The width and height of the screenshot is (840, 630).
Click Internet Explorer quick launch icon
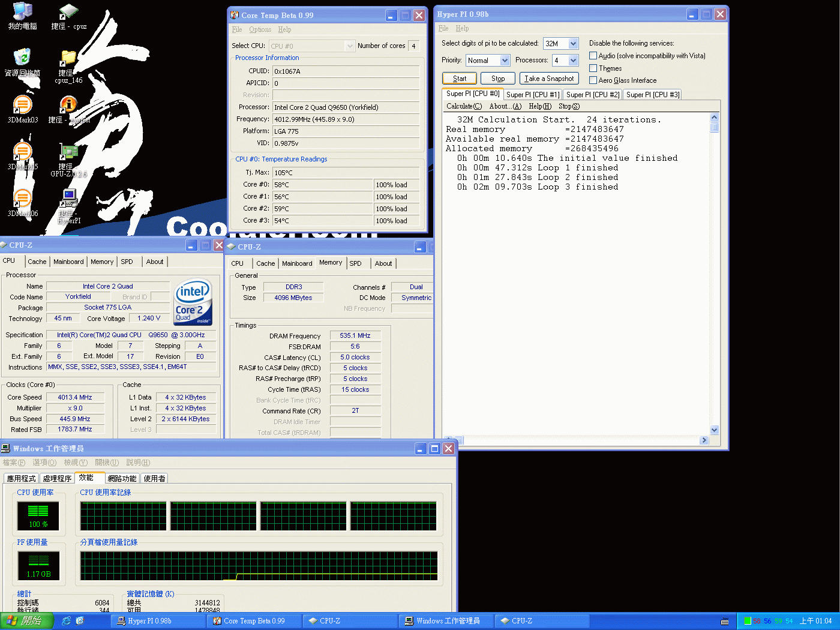pyautogui.click(x=67, y=621)
